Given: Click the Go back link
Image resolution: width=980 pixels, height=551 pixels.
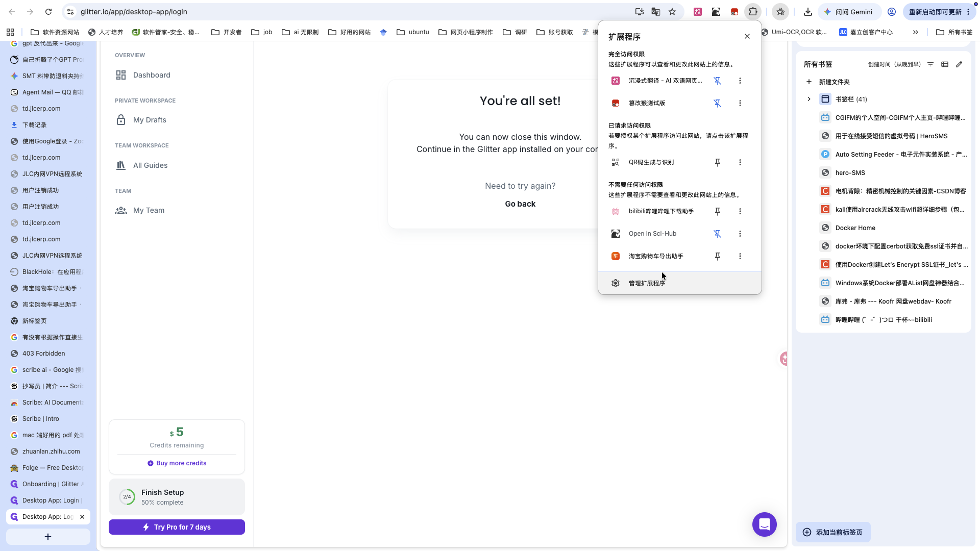Looking at the screenshot, I should (x=520, y=204).
